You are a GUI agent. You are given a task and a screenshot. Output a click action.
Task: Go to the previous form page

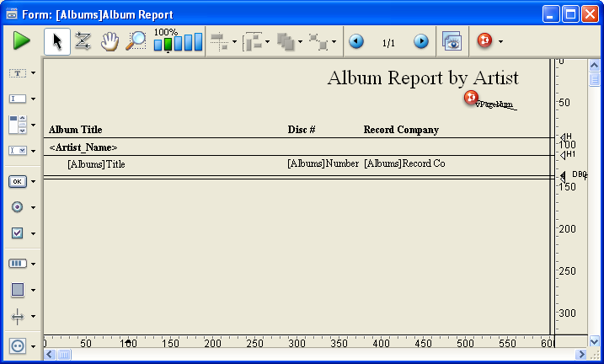pyautogui.click(x=356, y=41)
